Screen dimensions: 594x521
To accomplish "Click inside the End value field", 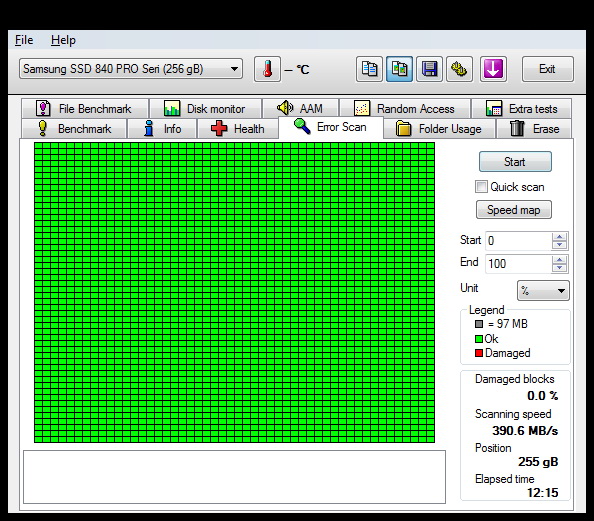I will [518, 263].
